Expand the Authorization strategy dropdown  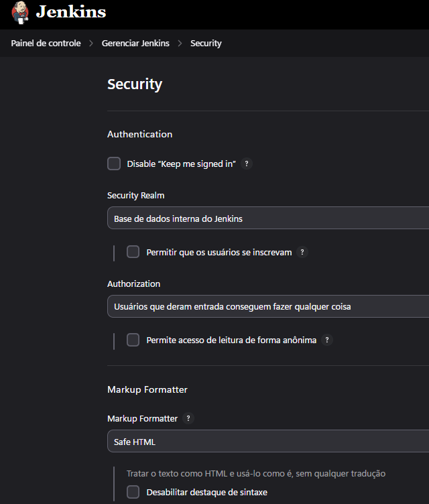(x=268, y=306)
